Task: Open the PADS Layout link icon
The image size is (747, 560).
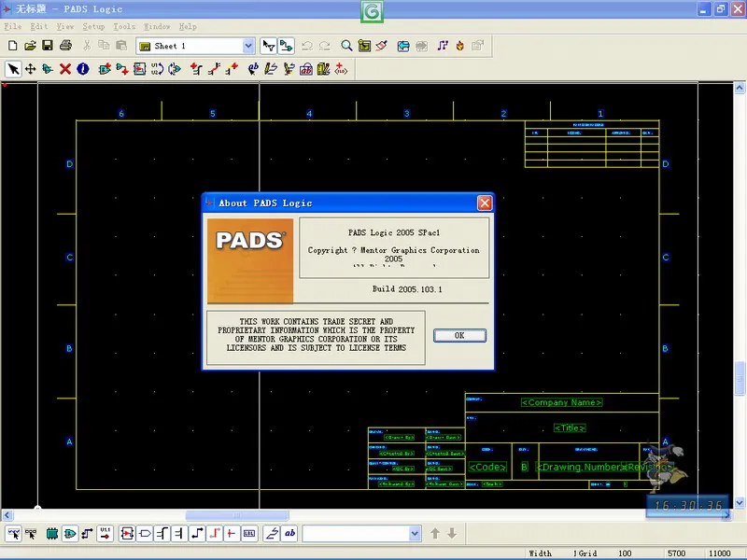Action: click(x=403, y=46)
